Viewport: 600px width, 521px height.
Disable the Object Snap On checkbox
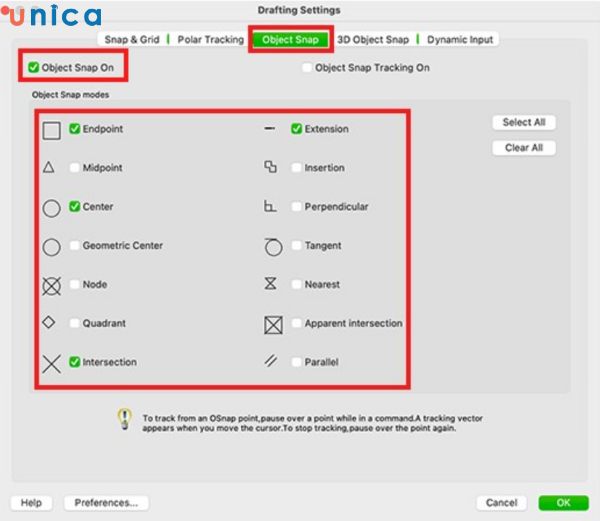34,68
